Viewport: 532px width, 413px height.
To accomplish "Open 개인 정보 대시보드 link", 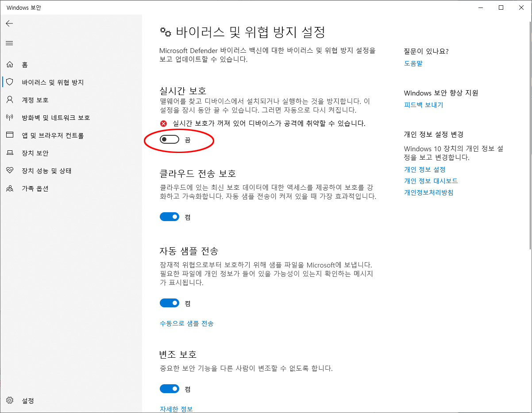I will tap(431, 181).
